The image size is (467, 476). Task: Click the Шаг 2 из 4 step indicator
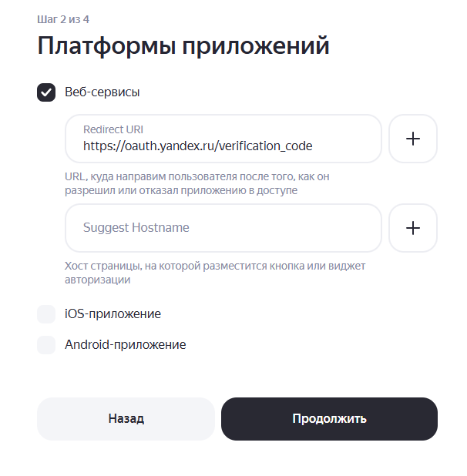point(69,18)
